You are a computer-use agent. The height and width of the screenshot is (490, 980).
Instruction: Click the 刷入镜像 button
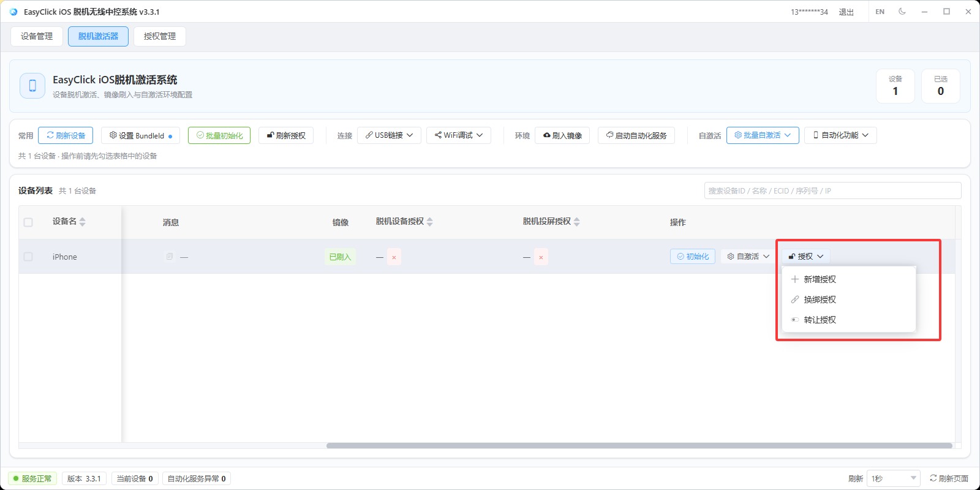point(562,135)
